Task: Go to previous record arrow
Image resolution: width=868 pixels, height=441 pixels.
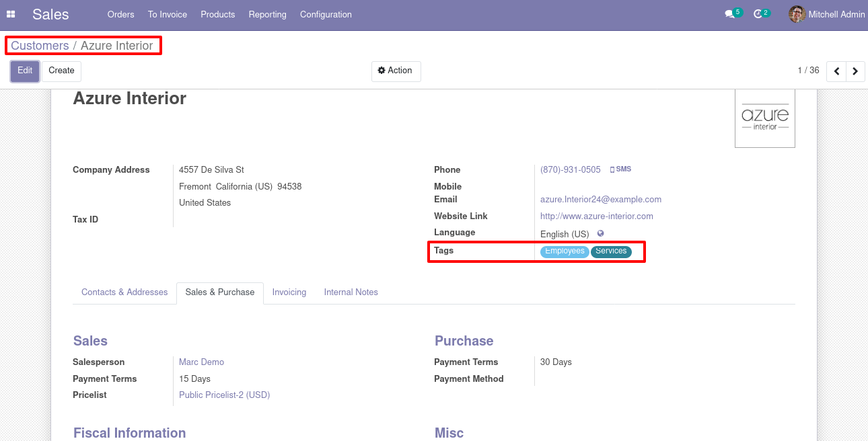Action: point(836,71)
